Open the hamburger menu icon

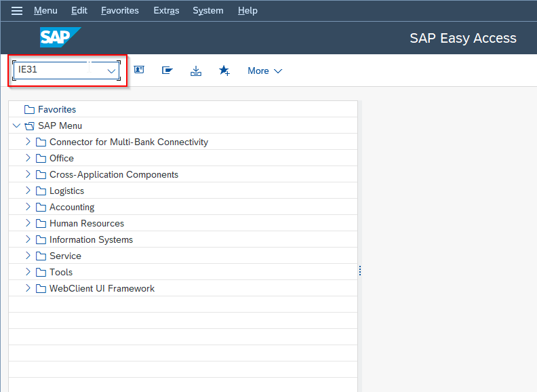click(17, 11)
